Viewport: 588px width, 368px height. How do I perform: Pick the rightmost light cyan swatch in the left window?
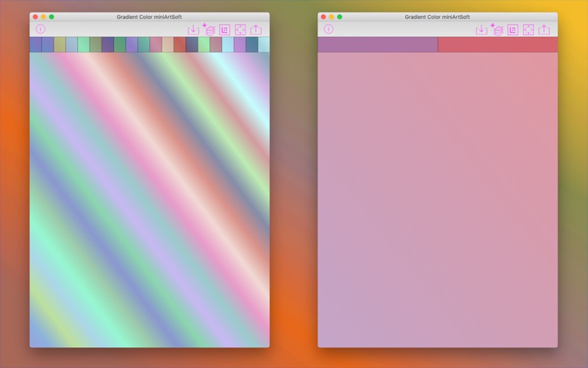click(264, 45)
